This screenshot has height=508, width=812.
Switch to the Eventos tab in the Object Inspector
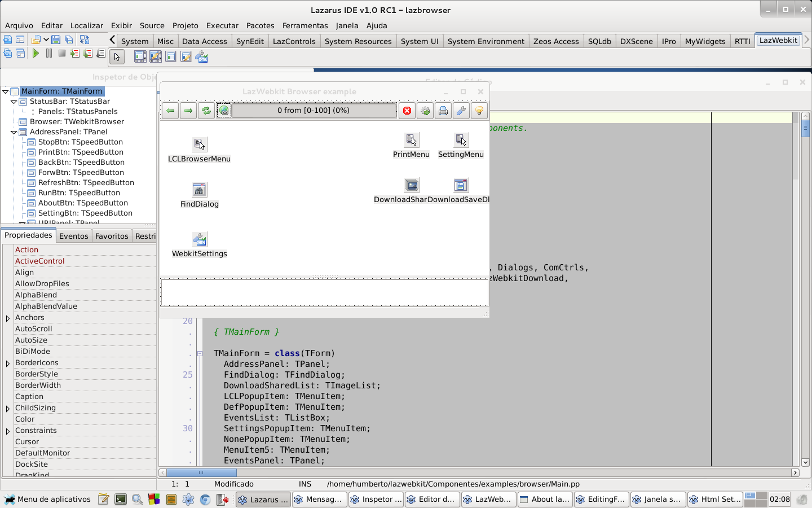[x=73, y=235]
